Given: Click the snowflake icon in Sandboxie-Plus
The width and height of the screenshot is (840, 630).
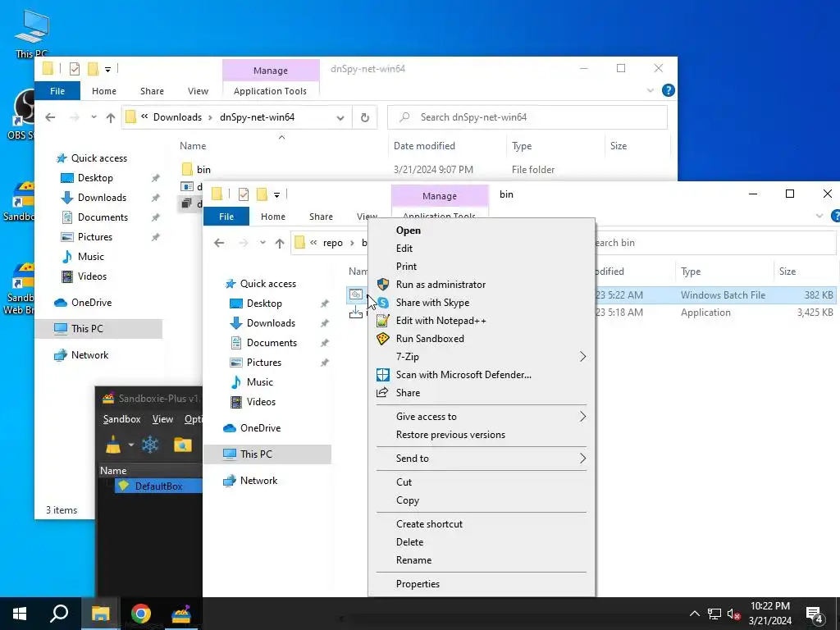Looking at the screenshot, I should click(x=150, y=445).
